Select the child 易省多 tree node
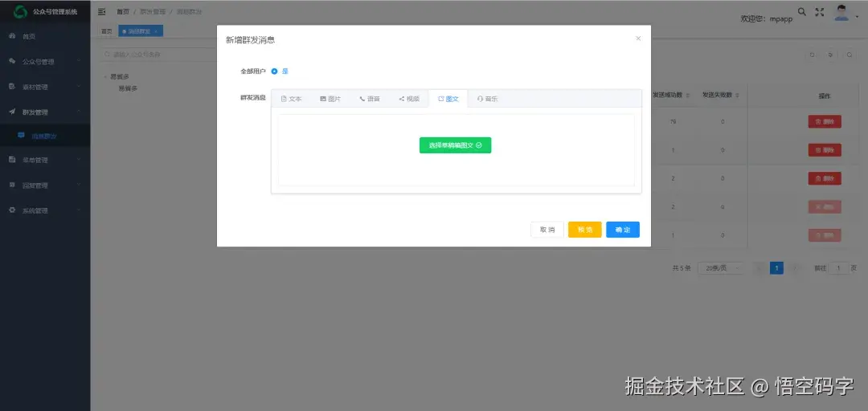 (128, 88)
